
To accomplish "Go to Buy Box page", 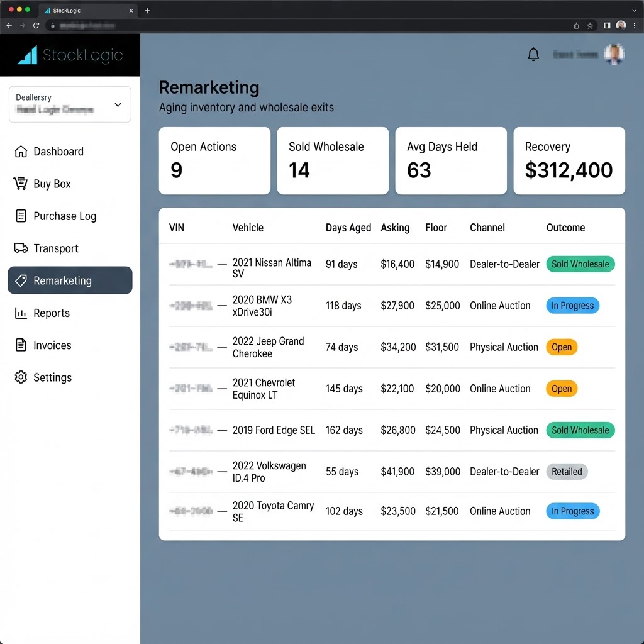I will [70, 184].
